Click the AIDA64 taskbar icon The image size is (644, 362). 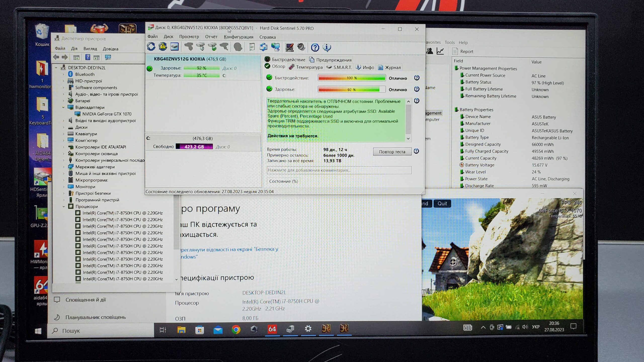pos(272,329)
